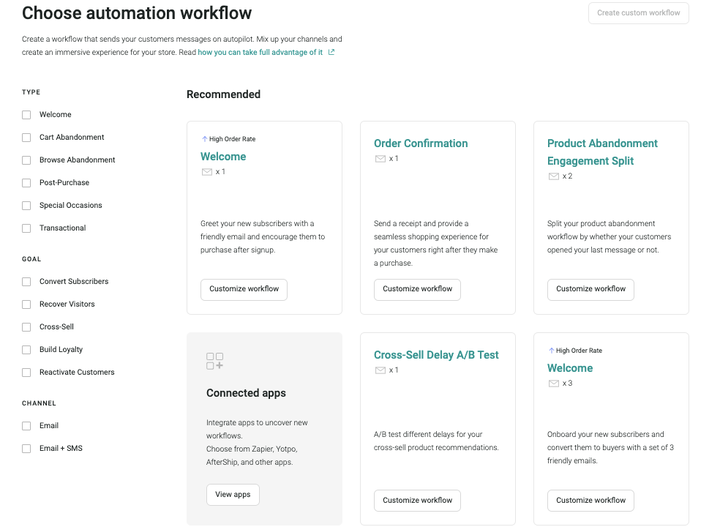Customize workflow for the x1 Welcome card

click(x=244, y=289)
